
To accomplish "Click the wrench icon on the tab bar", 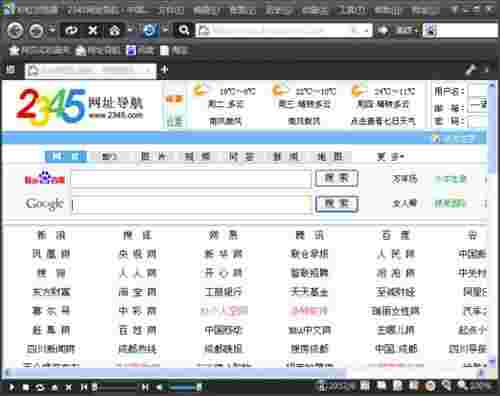I will pos(471,70).
